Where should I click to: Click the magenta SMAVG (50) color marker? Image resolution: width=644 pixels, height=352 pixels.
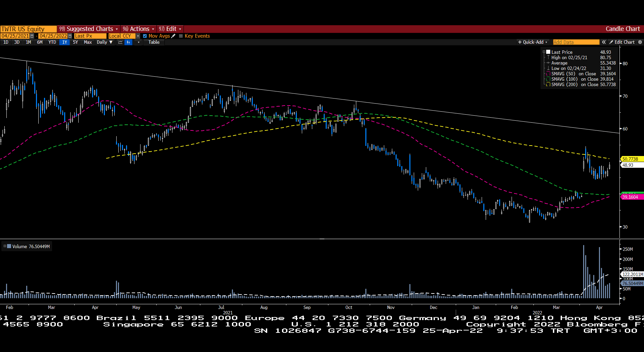pyautogui.click(x=548, y=74)
